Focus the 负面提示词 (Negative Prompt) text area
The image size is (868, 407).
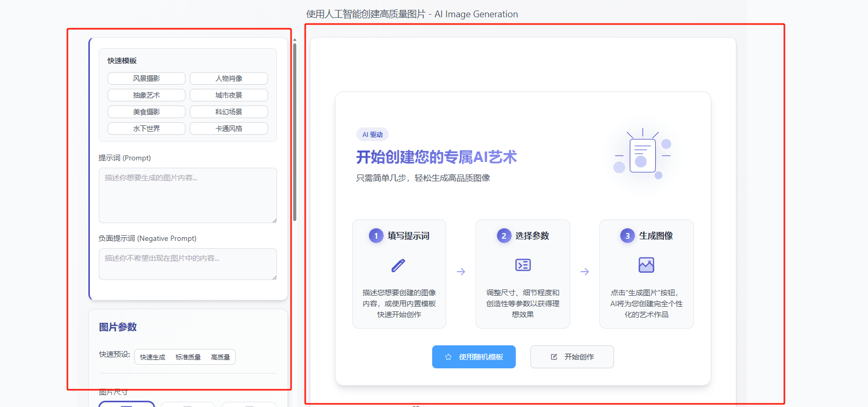188,264
